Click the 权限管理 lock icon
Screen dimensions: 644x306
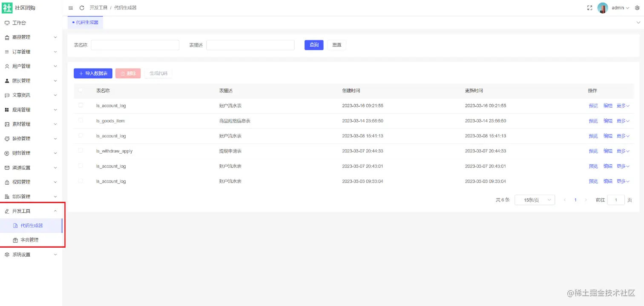tap(7, 182)
